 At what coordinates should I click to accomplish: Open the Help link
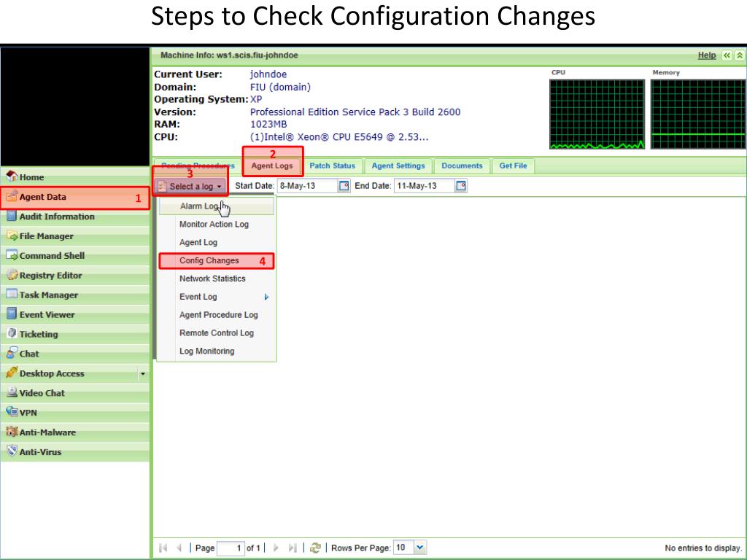[x=707, y=55]
